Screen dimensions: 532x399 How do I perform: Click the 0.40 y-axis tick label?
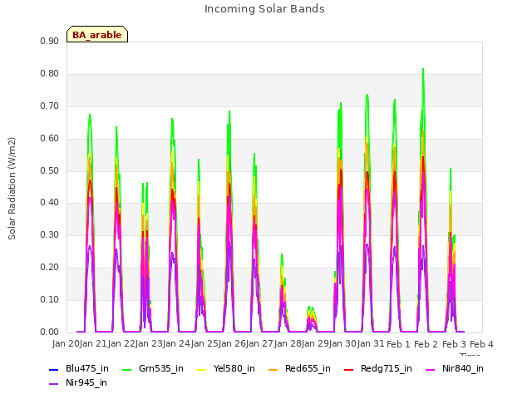click(x=50, y=203)
